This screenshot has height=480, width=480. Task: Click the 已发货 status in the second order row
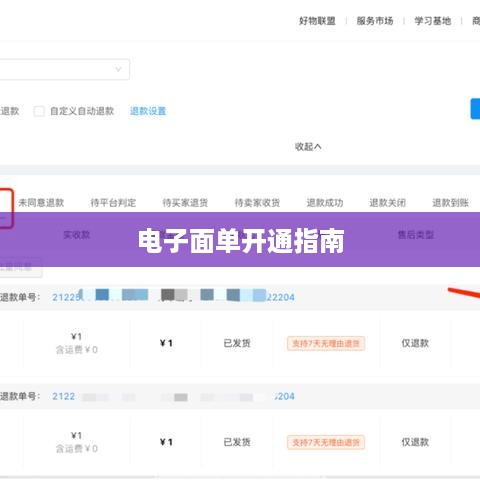tap(237, 442)
